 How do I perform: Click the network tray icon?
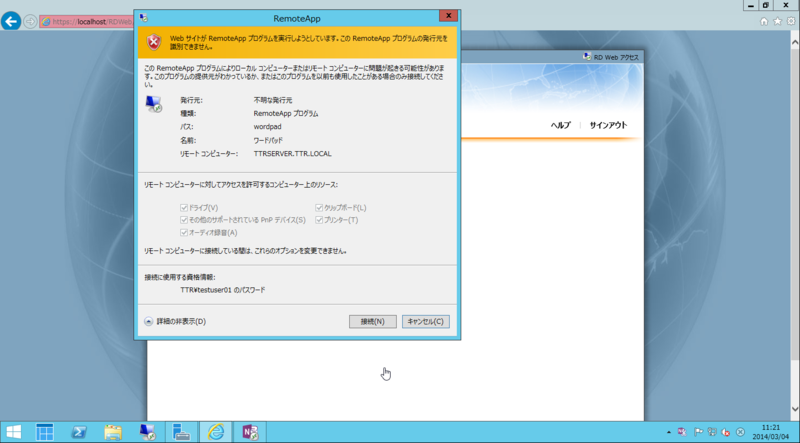[x=712, y=432]
